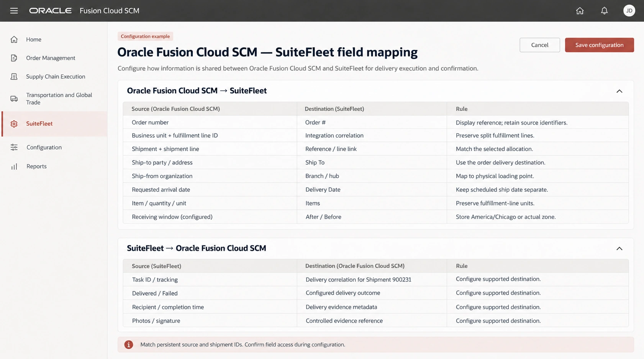Click the Order Management document icon
This screenshot has width=644, height=359.
coord(14,58)
